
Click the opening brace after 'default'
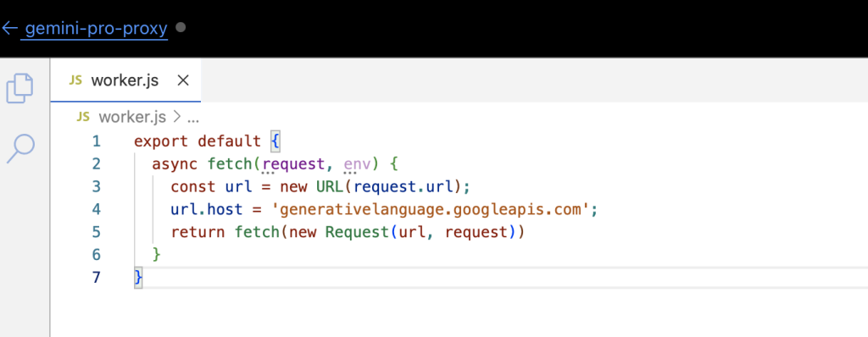pos(275,141)
